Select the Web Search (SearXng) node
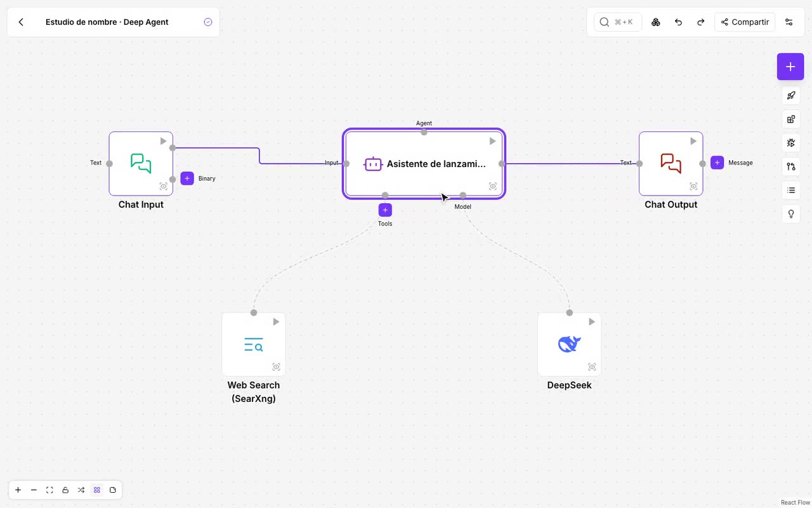 (x=254, y=345)
